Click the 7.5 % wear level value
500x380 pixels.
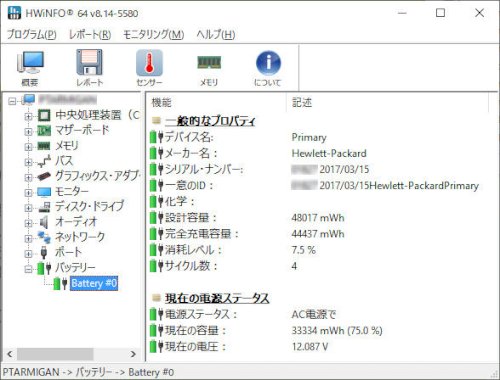[303, 250]
